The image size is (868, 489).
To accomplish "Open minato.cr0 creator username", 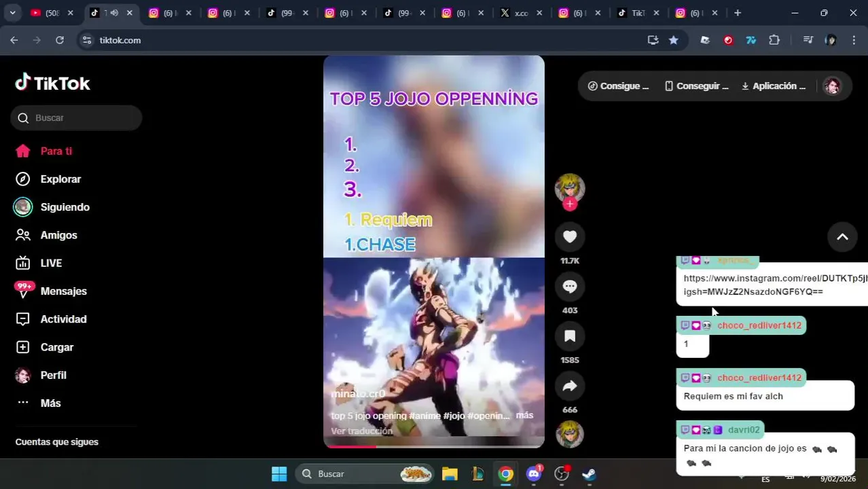I will coord(358,394).
